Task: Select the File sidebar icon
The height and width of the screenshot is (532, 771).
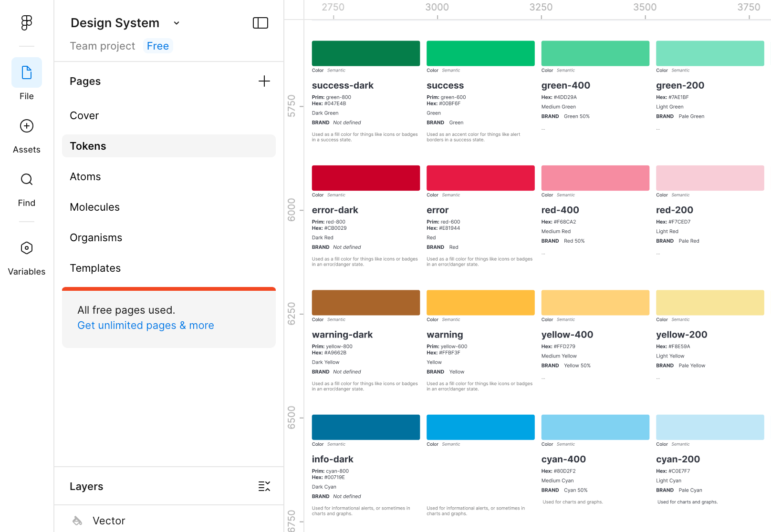Action: [x=27, y=72]
